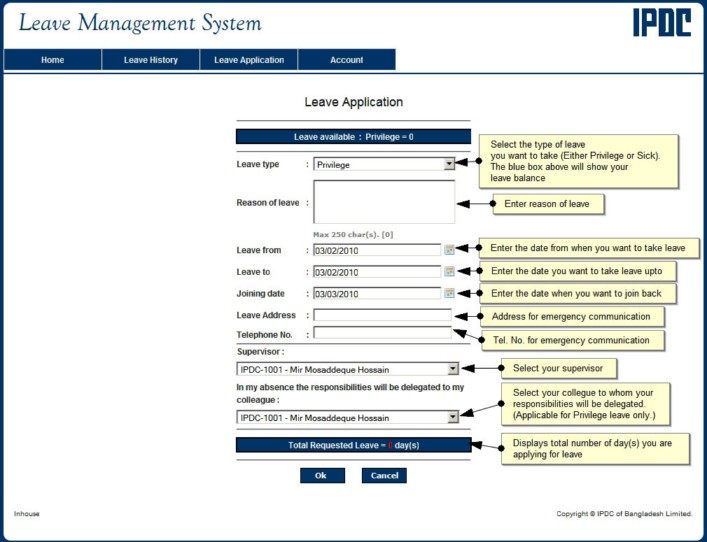Screen dimensions: 707x542
Task: Click the Joining date field
Action: click(x=377, y=293)
